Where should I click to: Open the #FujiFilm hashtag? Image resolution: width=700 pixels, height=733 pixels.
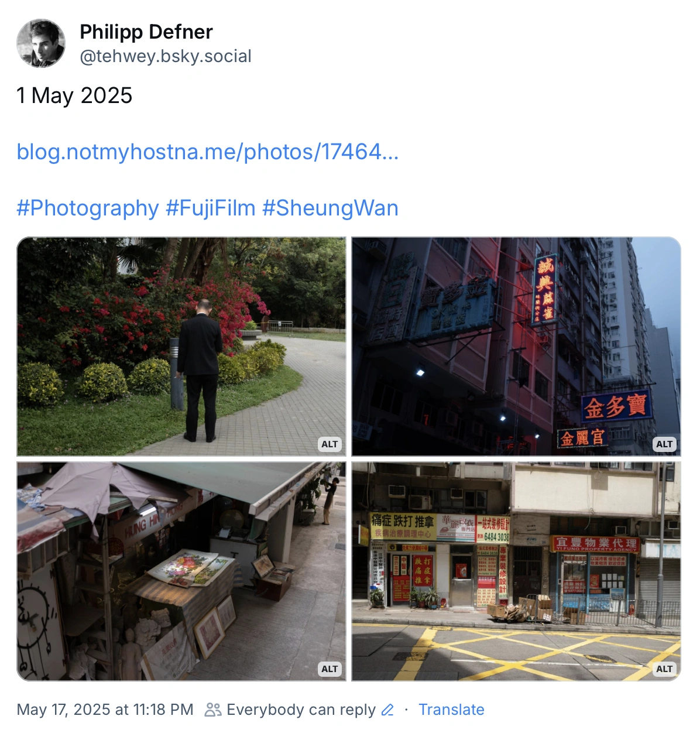211,208
